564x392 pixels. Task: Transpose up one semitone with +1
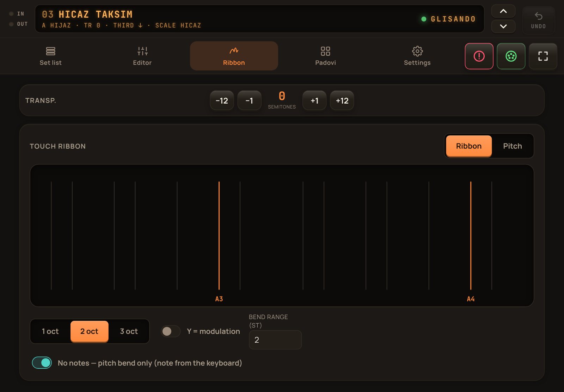(314, 100)
